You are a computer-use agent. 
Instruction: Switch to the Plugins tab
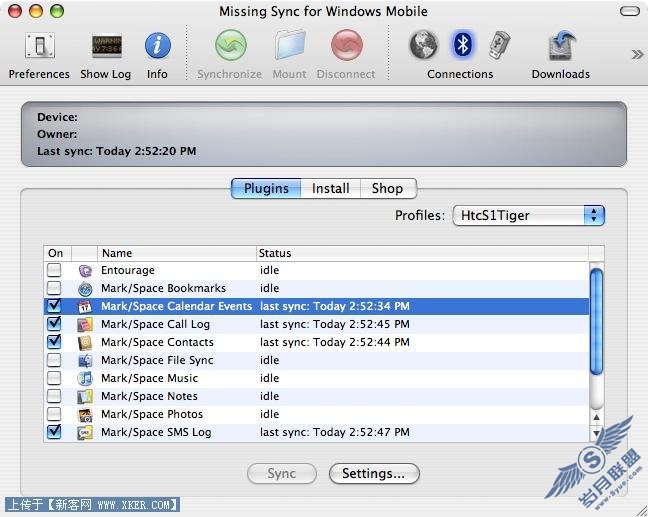pos(266,188)
